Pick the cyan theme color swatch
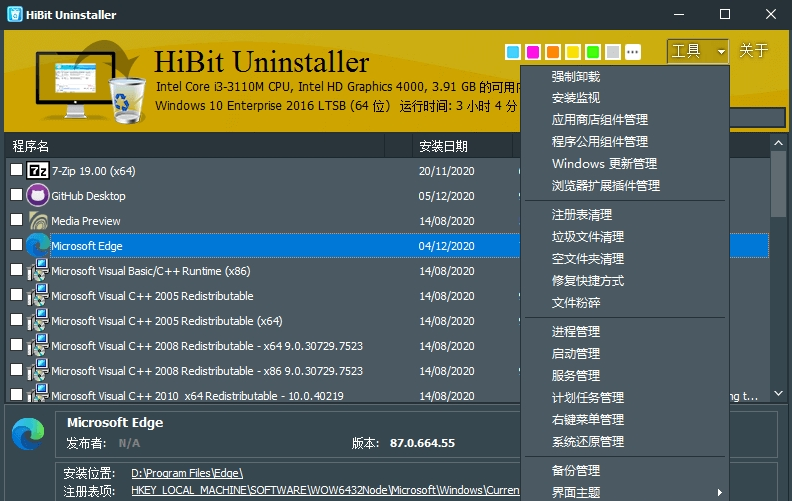 coord(513,52)
